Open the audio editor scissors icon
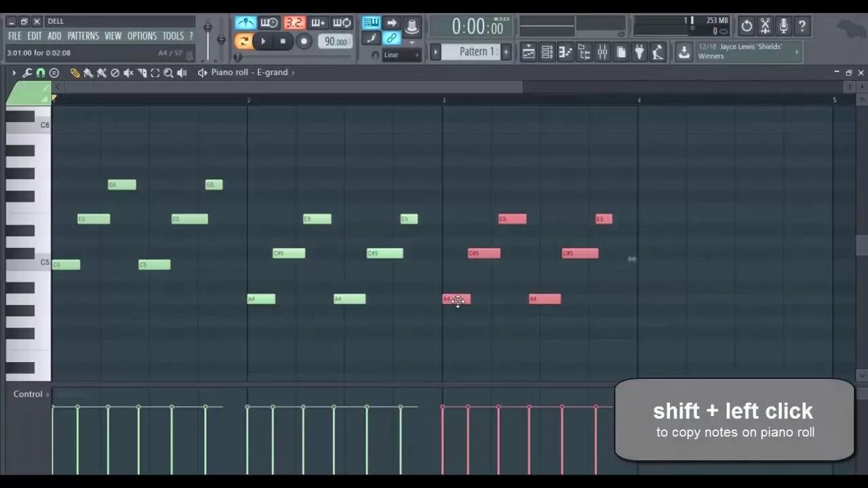This screenshot has width=868, height=488. pyautogui.click(x=765, y=26)
